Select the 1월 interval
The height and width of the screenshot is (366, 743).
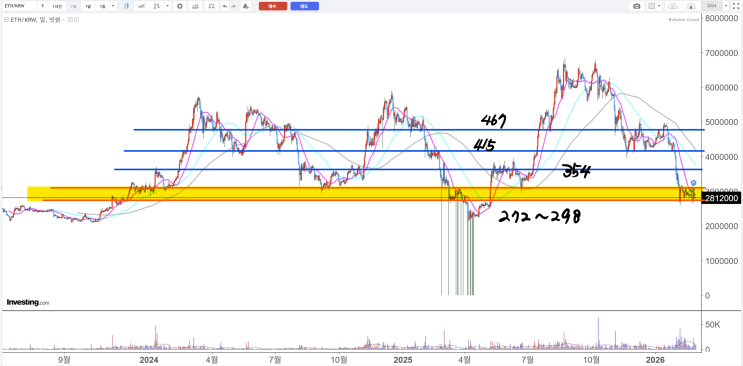tap(102, 6)
